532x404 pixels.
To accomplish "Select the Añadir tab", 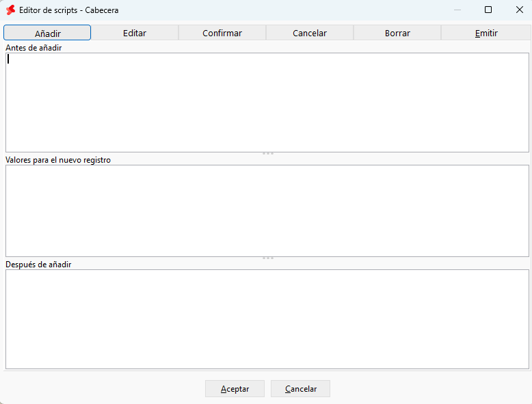I will (47, 33).
